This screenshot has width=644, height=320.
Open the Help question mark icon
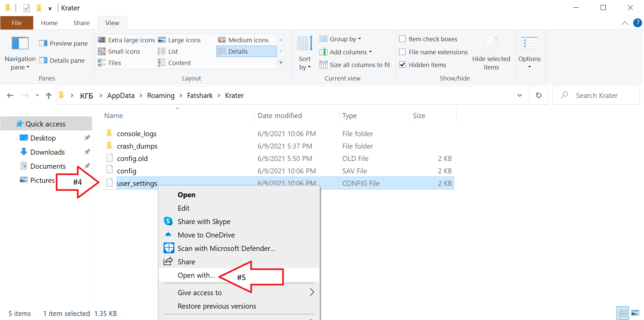pyautogui.click(x=637, y=23)
